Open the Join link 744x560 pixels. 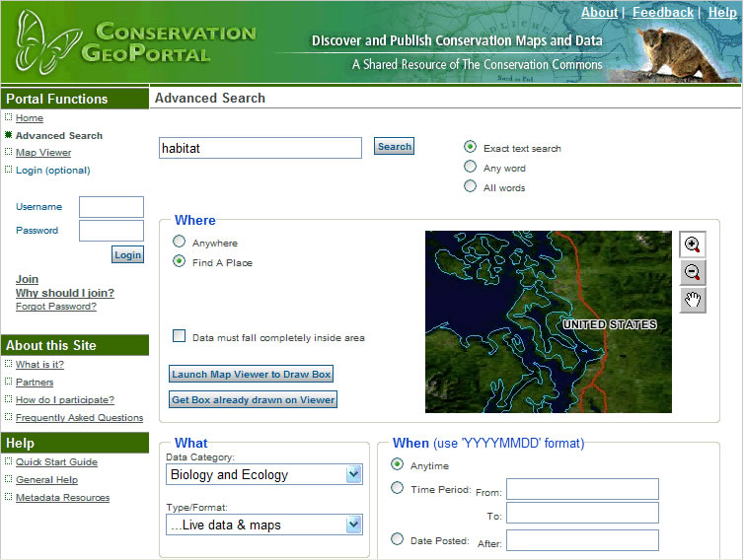coord(27,279)
